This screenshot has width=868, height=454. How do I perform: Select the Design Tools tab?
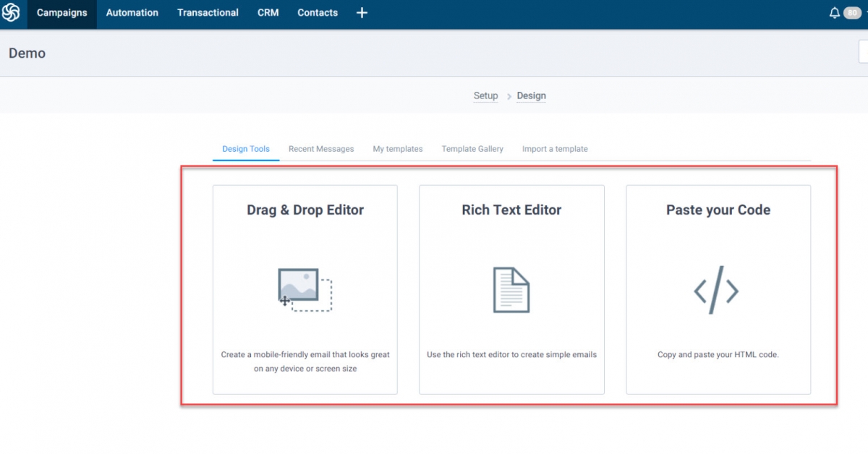(246, 149)
